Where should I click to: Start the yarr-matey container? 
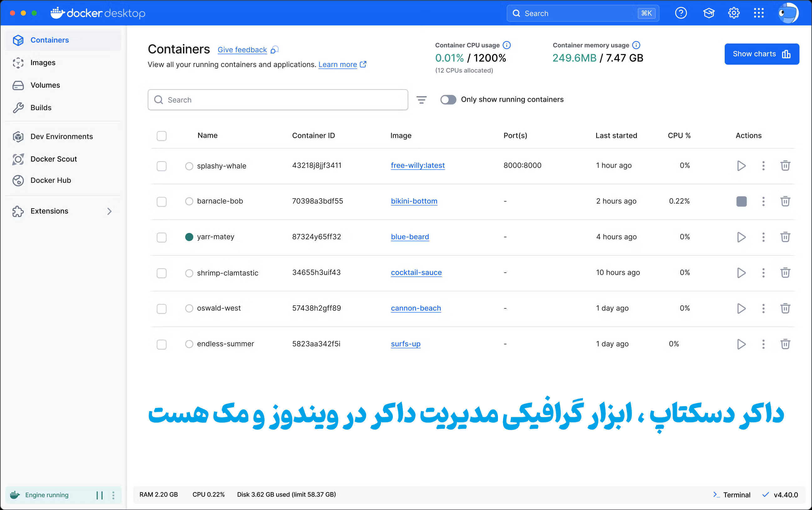741,237
